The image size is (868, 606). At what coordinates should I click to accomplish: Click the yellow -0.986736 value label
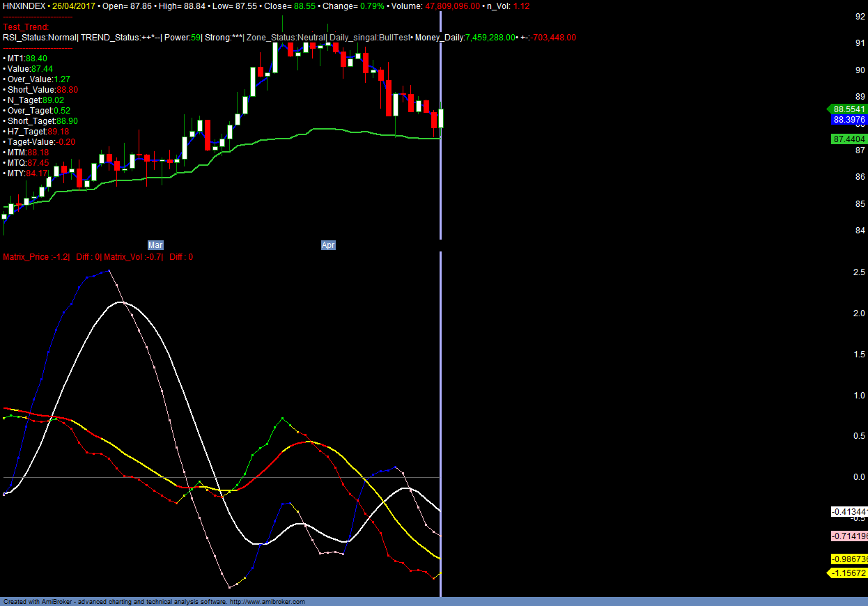(848, 559)
